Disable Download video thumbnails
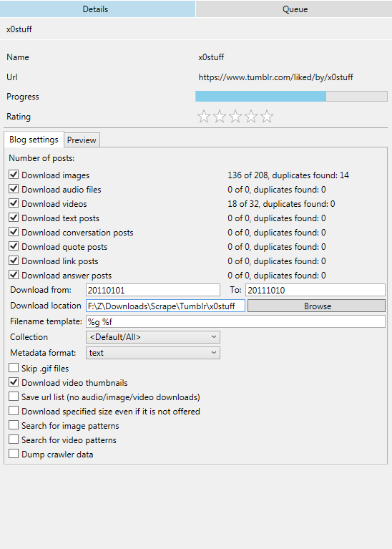Viewport: 392px width, 549px height. 14,382
